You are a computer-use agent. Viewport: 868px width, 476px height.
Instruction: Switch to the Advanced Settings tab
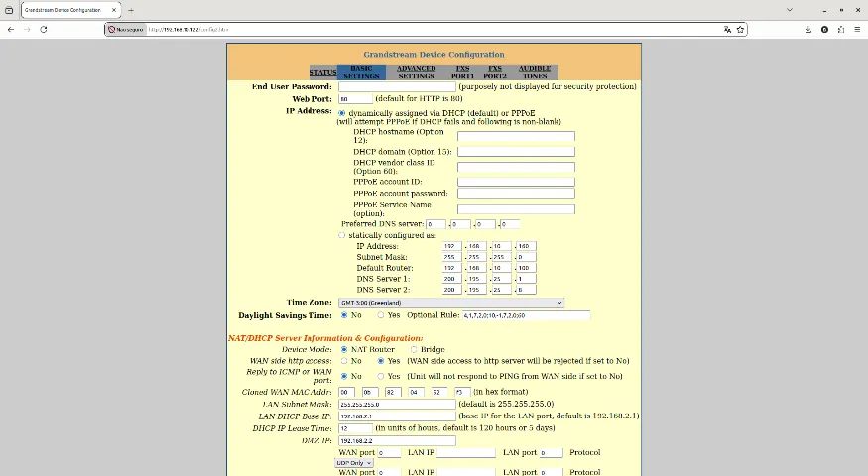pyautogui.click(x=417, y=72)
